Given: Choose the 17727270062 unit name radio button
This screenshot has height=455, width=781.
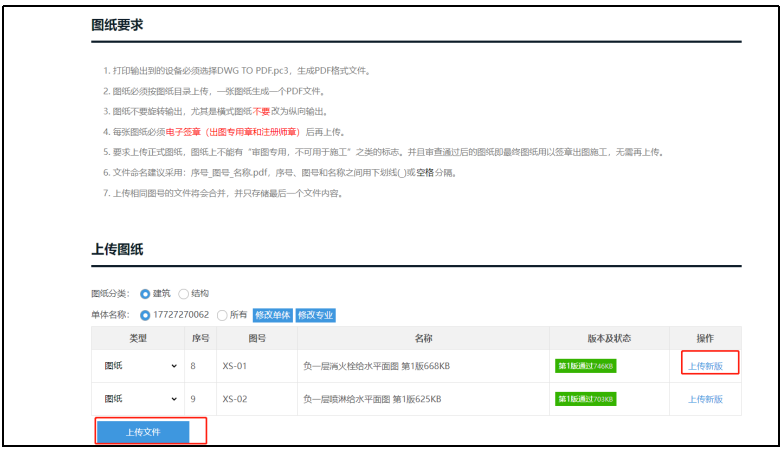Looking at the screenshot, I should tap(145, 315).
